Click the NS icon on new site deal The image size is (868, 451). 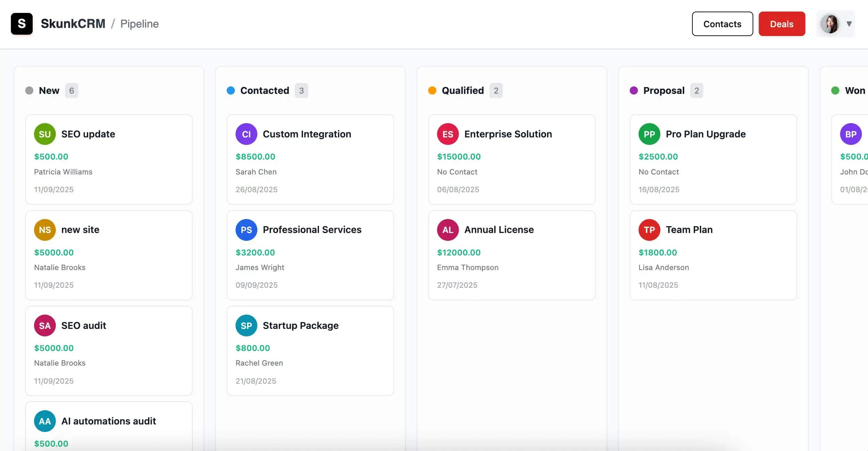coord(45,230)
